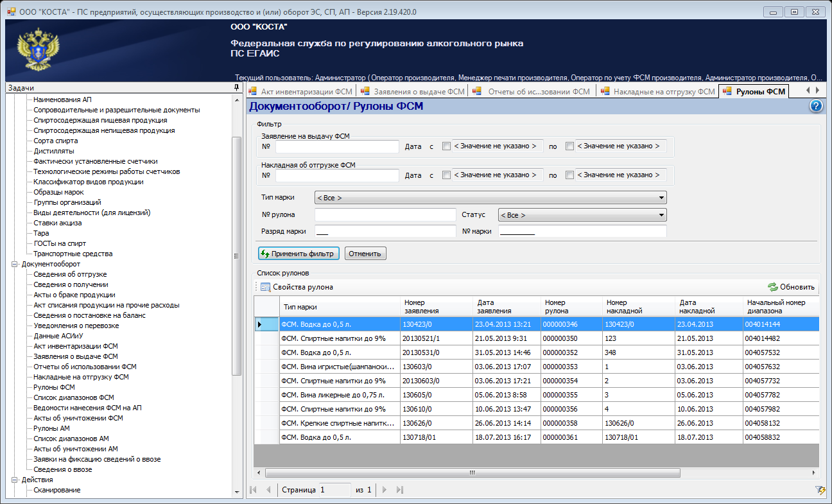This screenshot has width=832, height=504.
Task: Enable the invoice 'Дата с' checkbox
Action: pyautogui.click(x=446, y=175)
